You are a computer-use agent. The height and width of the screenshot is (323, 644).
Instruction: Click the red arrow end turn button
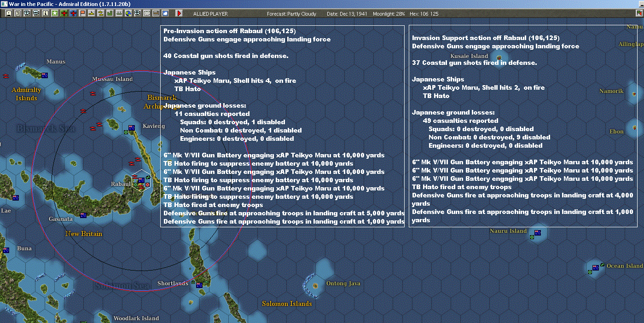[x=179, y=13]
